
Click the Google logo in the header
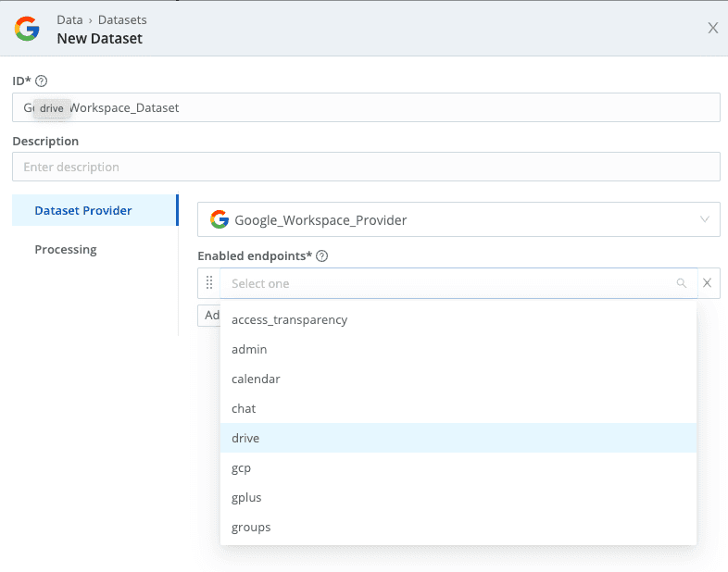click(27, 29)
